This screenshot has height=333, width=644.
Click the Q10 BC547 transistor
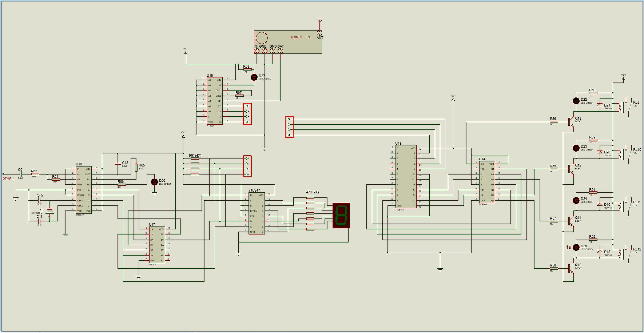point(571,269)
